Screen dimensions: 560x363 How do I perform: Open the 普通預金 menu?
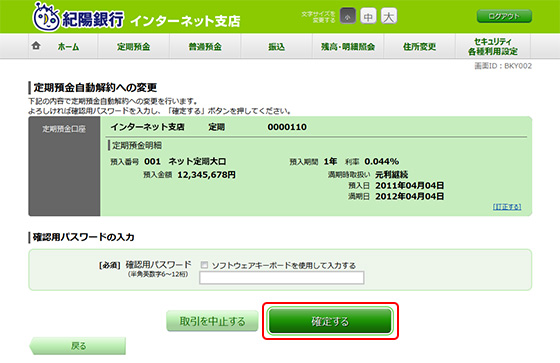205,46
